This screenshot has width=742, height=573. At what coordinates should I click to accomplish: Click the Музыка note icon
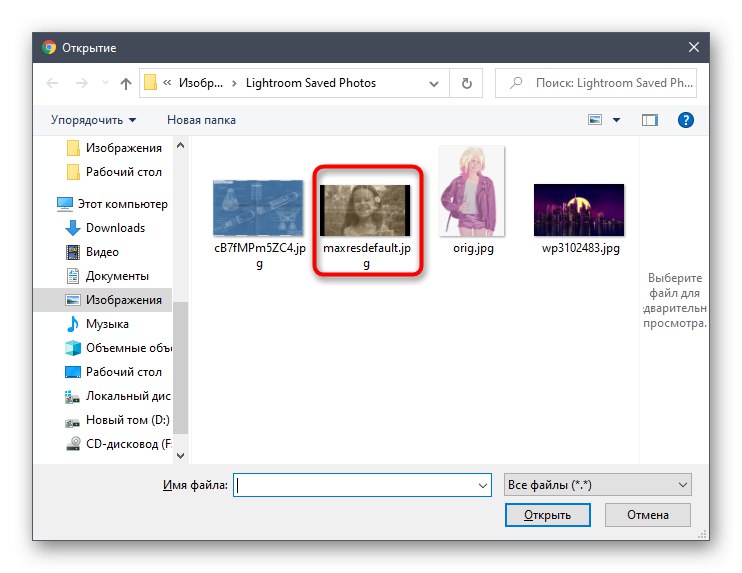tap(72, 324)
